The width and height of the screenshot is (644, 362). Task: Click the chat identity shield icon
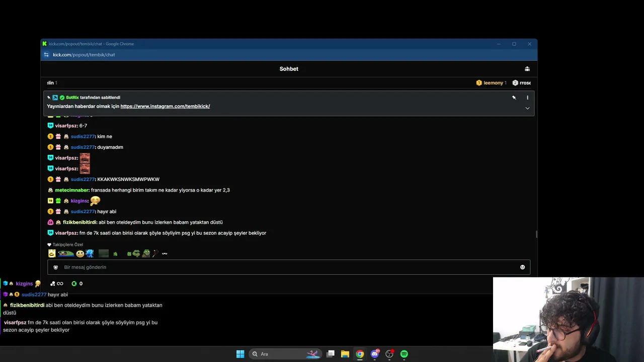(56, 267)
